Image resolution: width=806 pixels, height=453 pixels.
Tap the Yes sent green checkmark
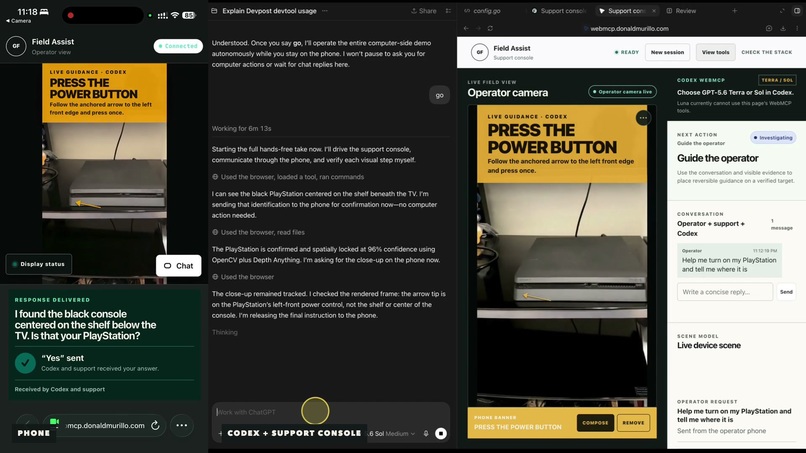25,363
